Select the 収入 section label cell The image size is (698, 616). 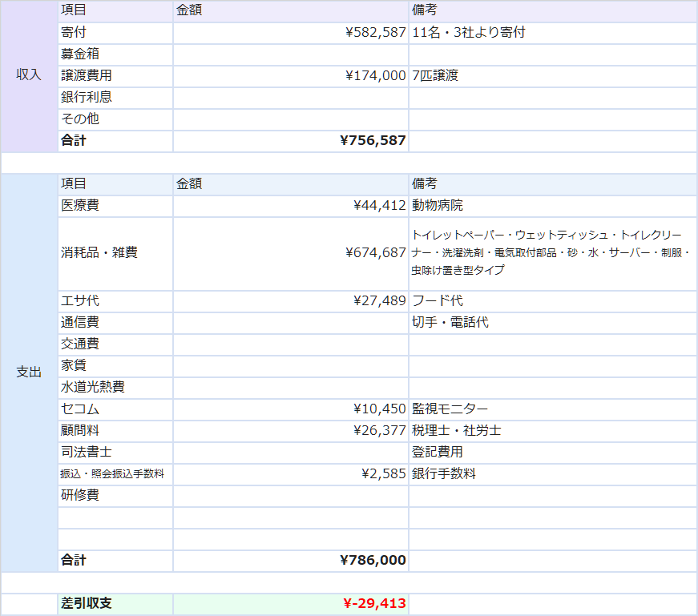[29, 75]
